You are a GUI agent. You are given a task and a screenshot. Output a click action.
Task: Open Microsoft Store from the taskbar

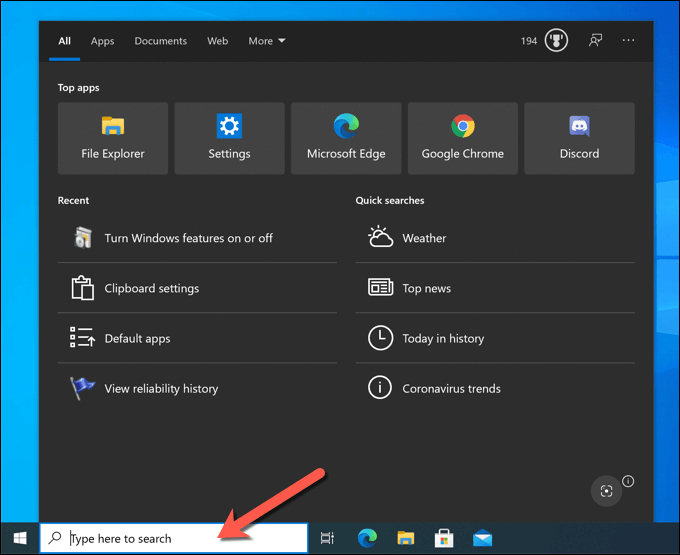click(x=444, y=538)
